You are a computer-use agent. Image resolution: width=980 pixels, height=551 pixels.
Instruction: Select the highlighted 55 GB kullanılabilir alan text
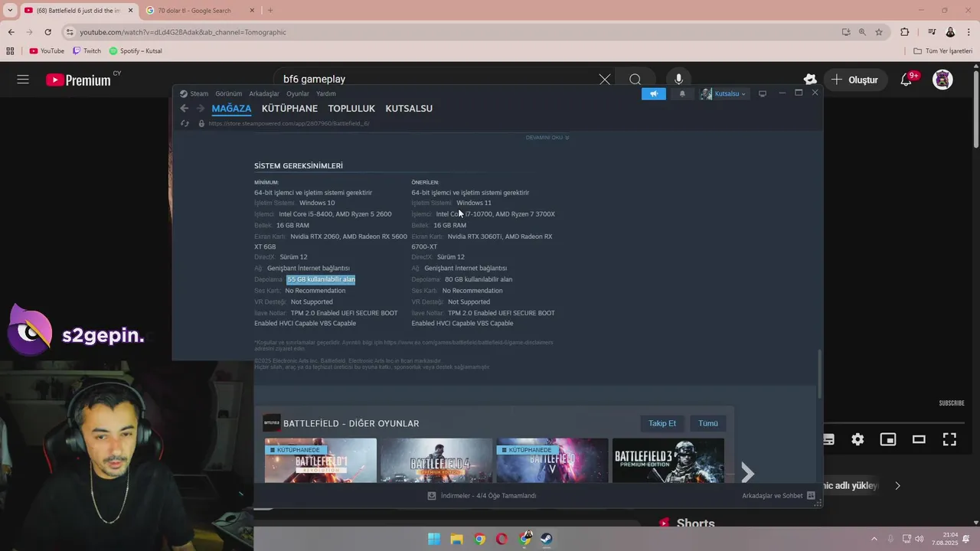tap(321, 279)
